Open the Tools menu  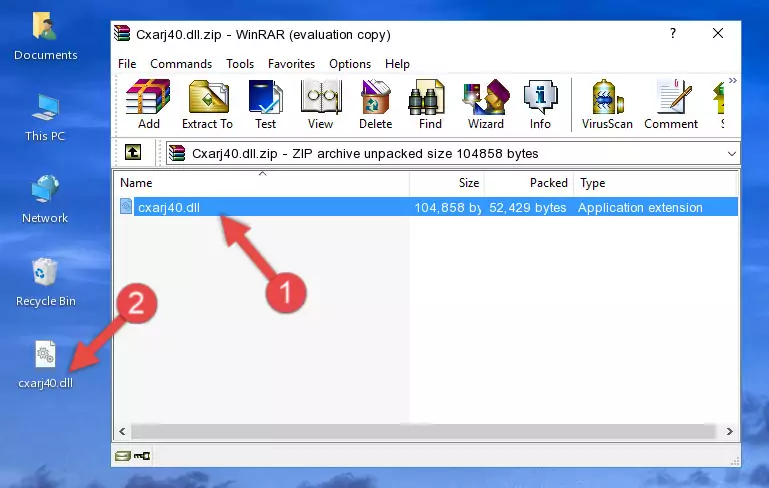point(240,64)
